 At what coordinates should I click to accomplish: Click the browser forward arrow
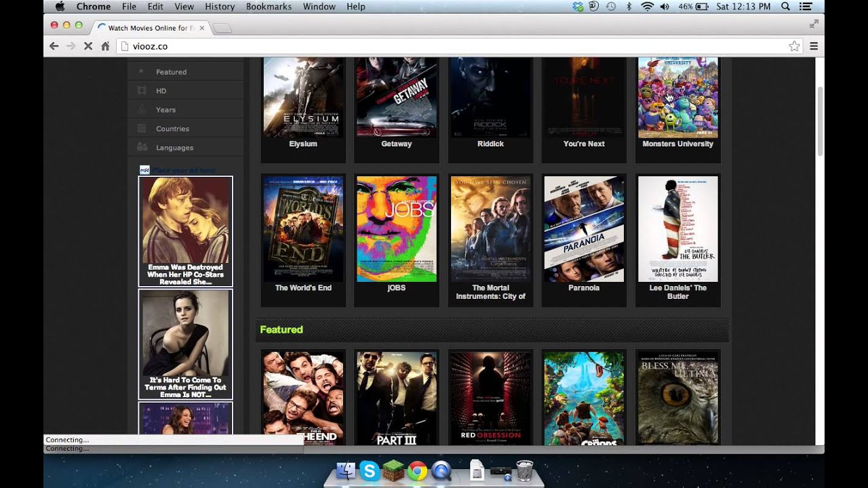coord(71,46)
